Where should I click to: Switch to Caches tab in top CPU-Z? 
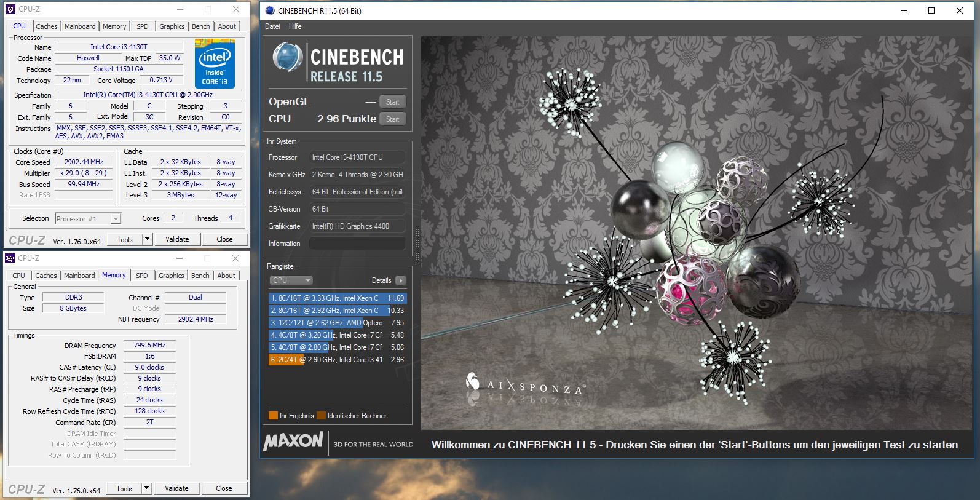tap(46, 26)
